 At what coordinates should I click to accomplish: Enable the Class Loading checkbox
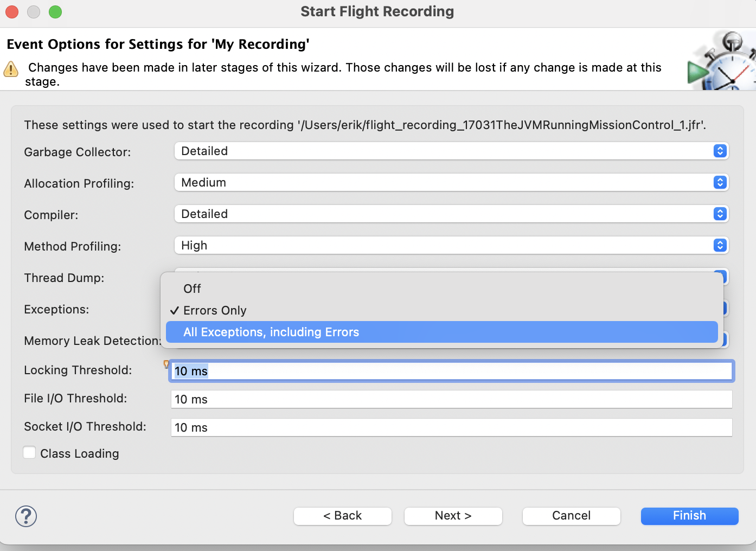[x=30, y=453]
